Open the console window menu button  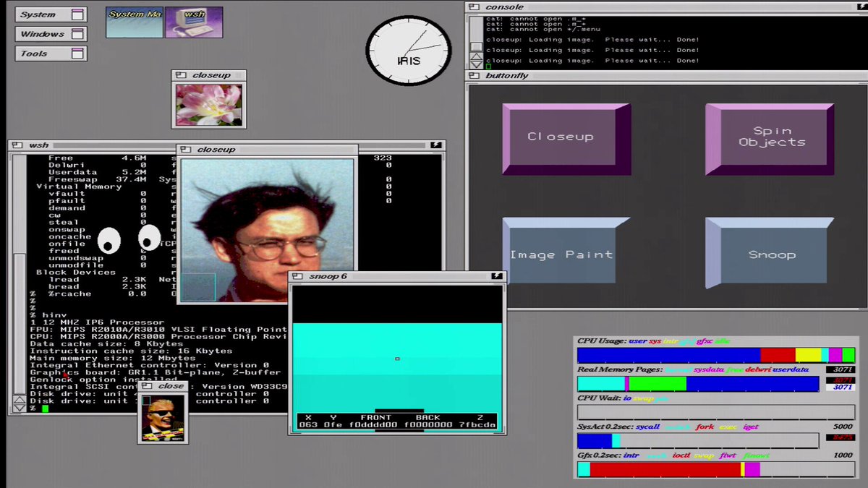pyautogui.click(x=475, y=7)
